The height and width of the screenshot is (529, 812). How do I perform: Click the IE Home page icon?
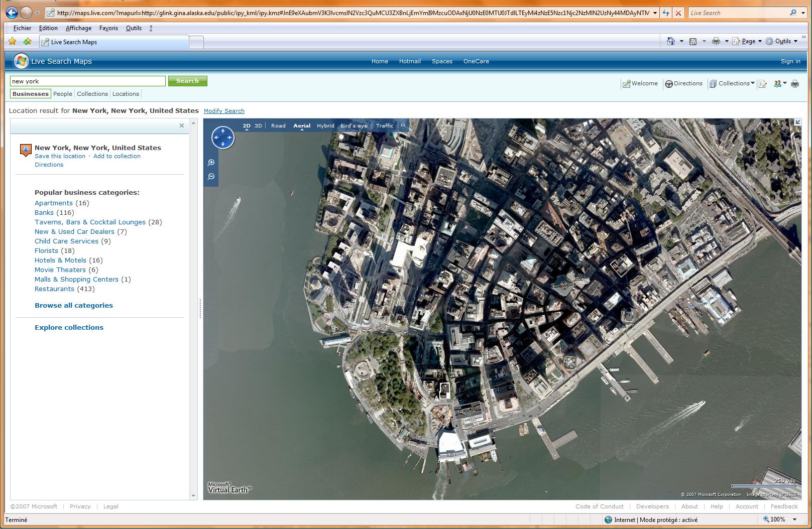670,41
